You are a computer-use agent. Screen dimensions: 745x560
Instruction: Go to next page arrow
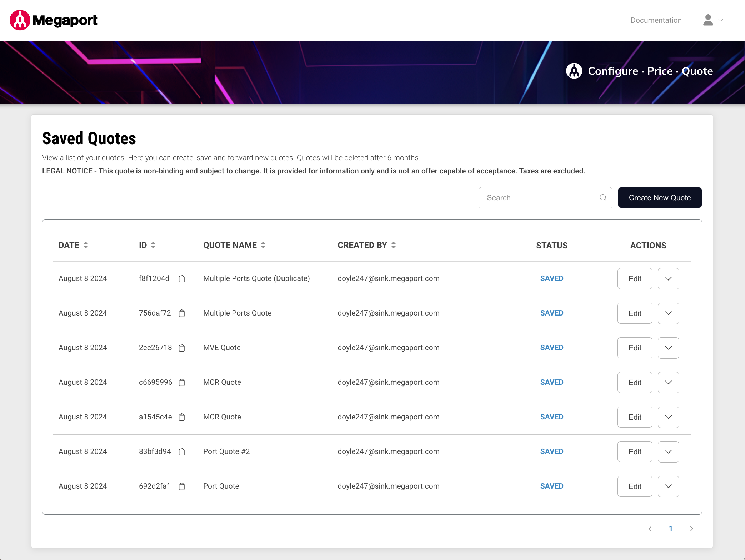tap(691, 529)
